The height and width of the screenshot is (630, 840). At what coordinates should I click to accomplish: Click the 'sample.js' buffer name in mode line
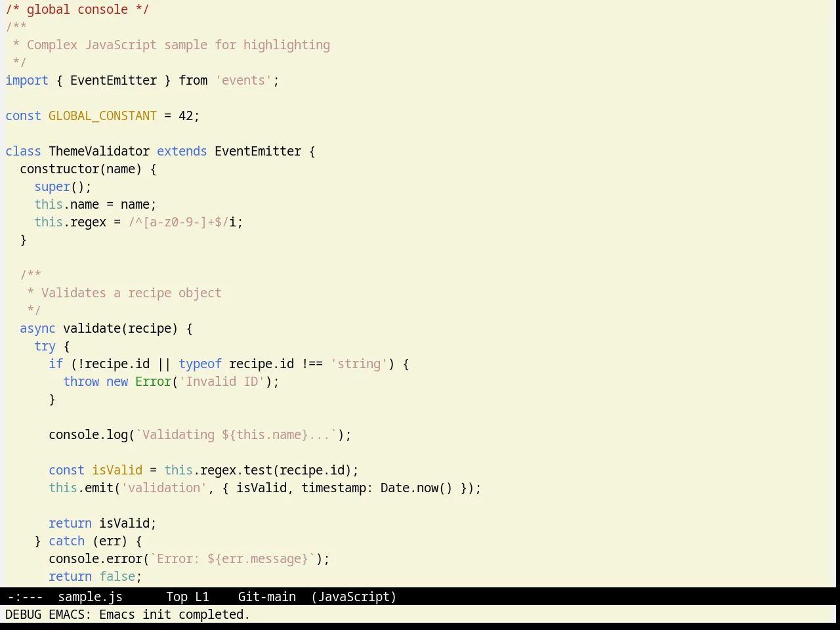[x=90, y=597]
